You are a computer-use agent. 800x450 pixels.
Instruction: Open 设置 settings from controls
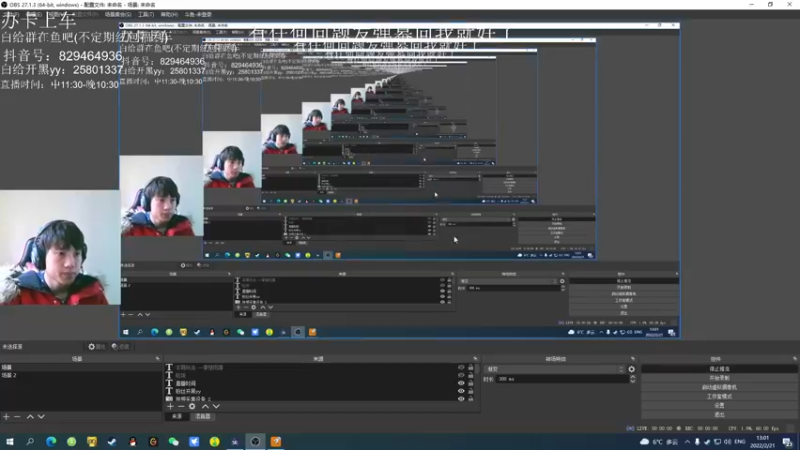pyautogui.click(x=719, y=405)
